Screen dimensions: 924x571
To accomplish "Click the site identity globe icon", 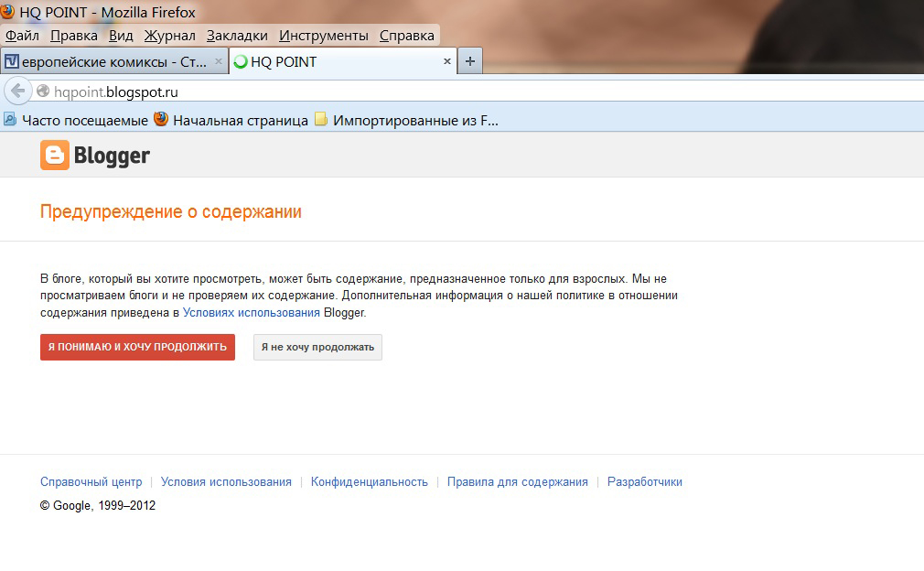I will 43,92.
